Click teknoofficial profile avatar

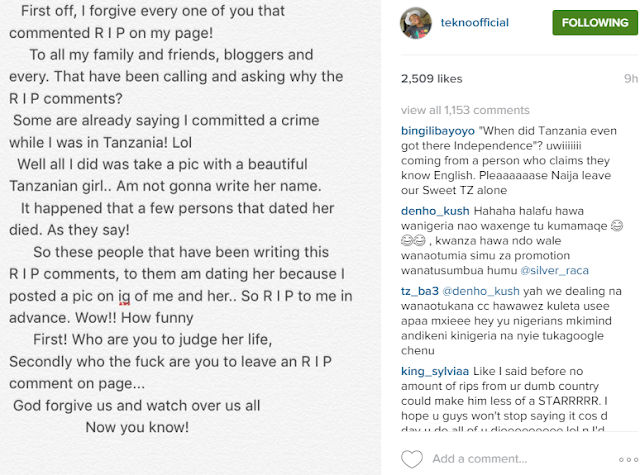point(416,23)
